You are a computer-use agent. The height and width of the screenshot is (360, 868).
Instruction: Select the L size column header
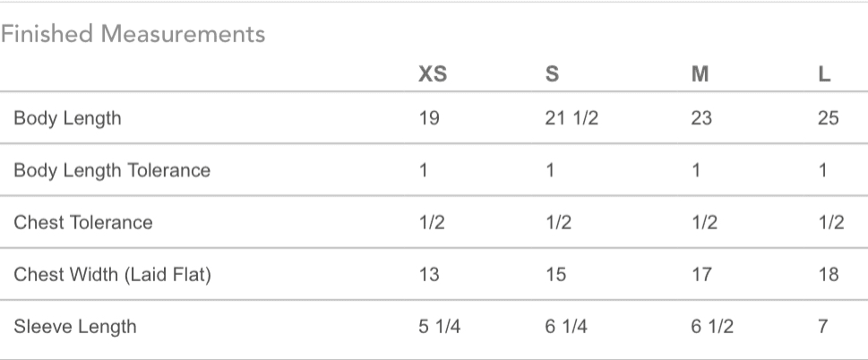(825, 75)
